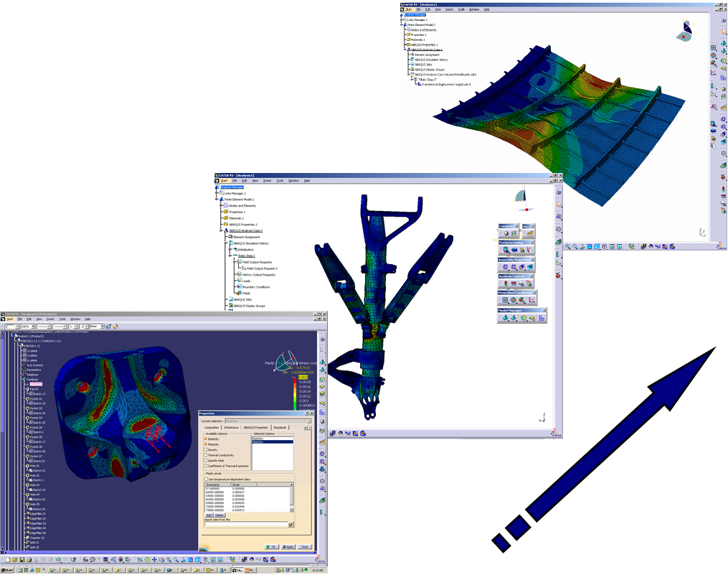Check Use temperature-dependent data
The width and height of the screenshot is (728, 585).
(206, 479)
